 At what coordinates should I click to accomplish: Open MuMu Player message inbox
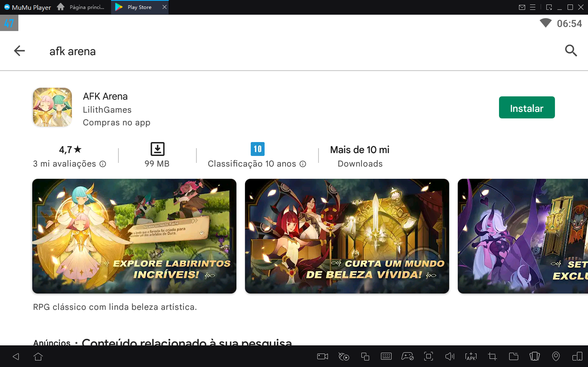tap(523, 7)
